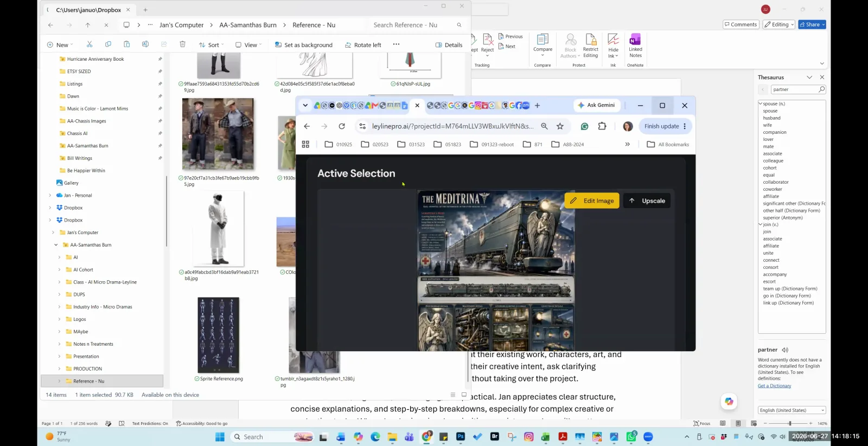Viewport: 868px width, 446px height.
Task: Open the See more ellipsis in File Explorer toolbar
Action: [x=396, y=44]
